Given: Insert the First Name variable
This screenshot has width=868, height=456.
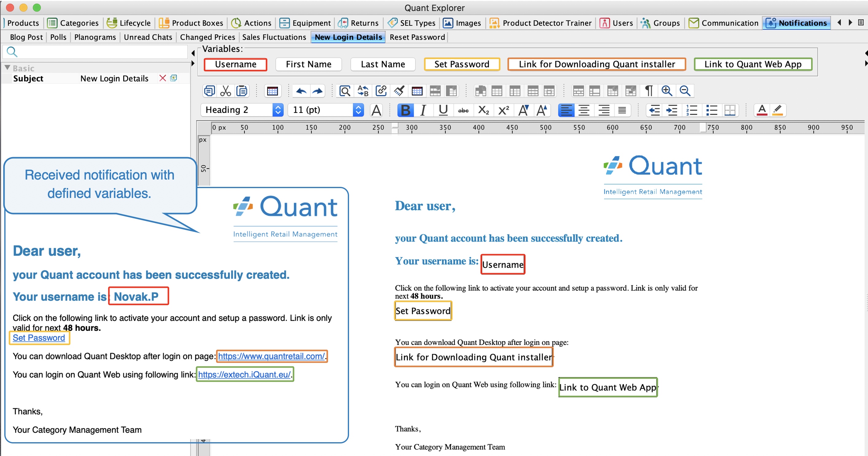Looking at the screenshot, I should [x=309, y=64].
